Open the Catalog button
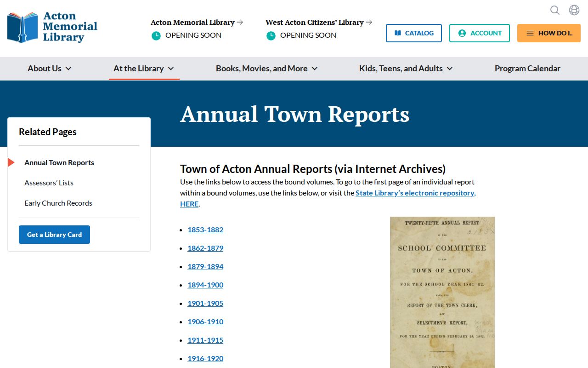Screen dimensions: 588x368 pyautogui.click(x=414, y=33)
